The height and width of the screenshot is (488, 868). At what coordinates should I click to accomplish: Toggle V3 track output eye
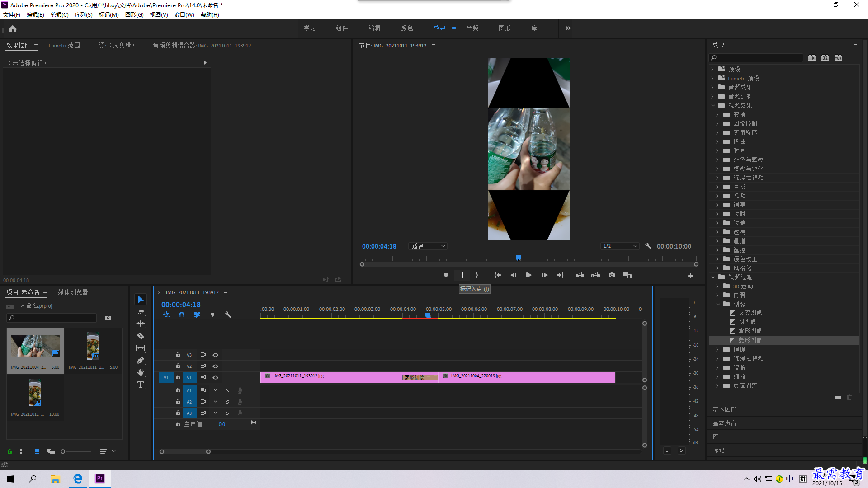tap(216, 355)
